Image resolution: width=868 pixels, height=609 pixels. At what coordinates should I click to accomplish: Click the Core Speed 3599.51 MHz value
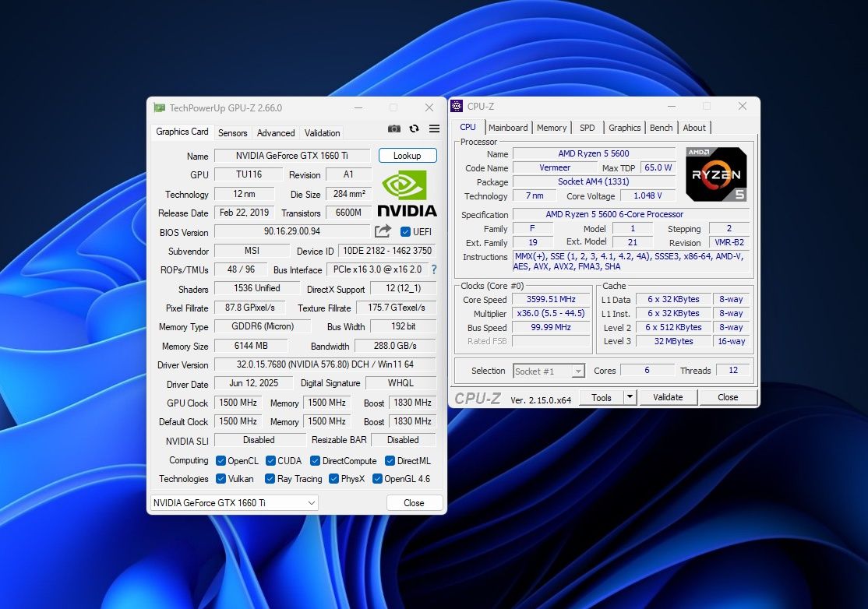(551, 299)
